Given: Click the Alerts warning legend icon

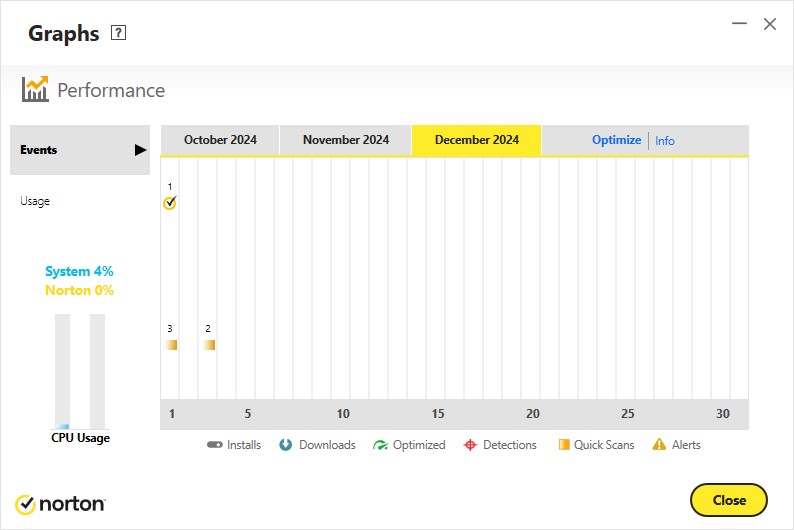Looking at the screenshot, I should 659,444.
